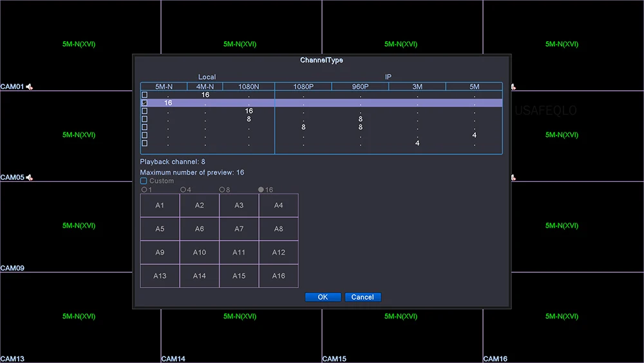Screen dimensions: 644x363
Task: Check the 4M-N 16 channel row
Action: point(144,95)
